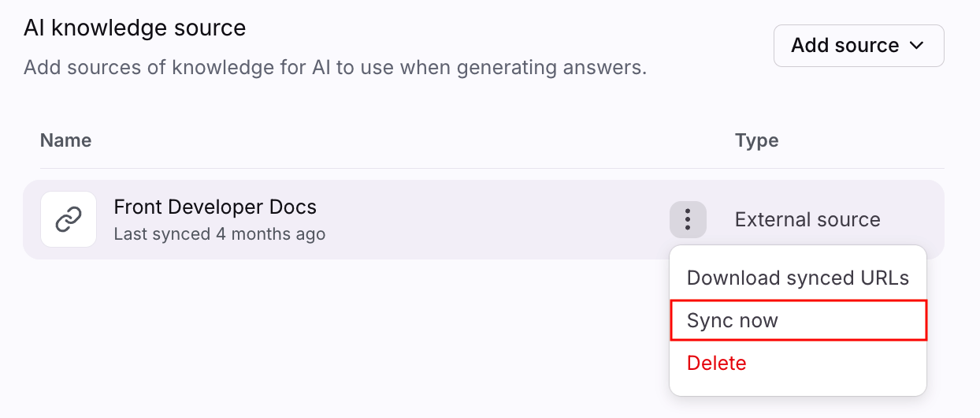Select the red Delete menu option
Image resolution: width=980 pixels, height=418 pixels.
tap(716, 363)
